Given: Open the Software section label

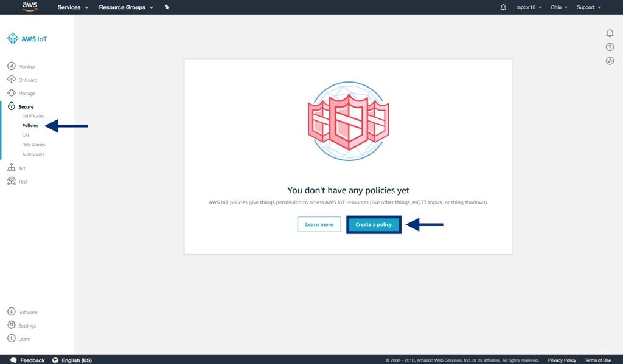Looking at the screenshot, I should pyautogui.click(x=28, y=312).
